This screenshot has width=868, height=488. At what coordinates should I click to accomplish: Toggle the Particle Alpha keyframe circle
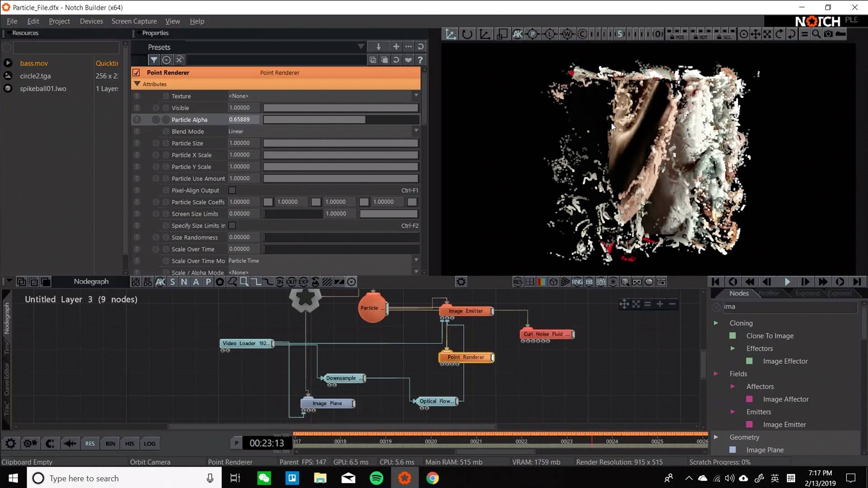click(x=156, y=120)
